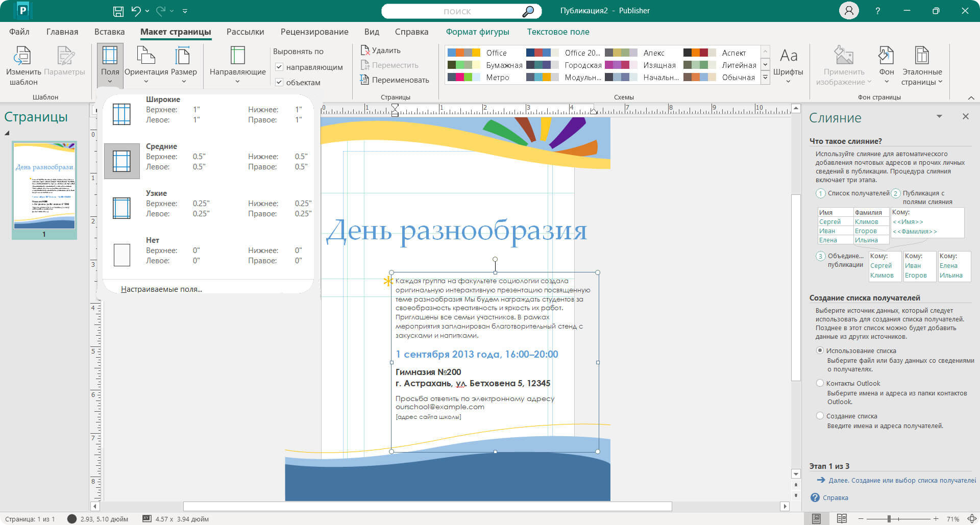
Task: Open the Файл menu
Action: point(19,32)
